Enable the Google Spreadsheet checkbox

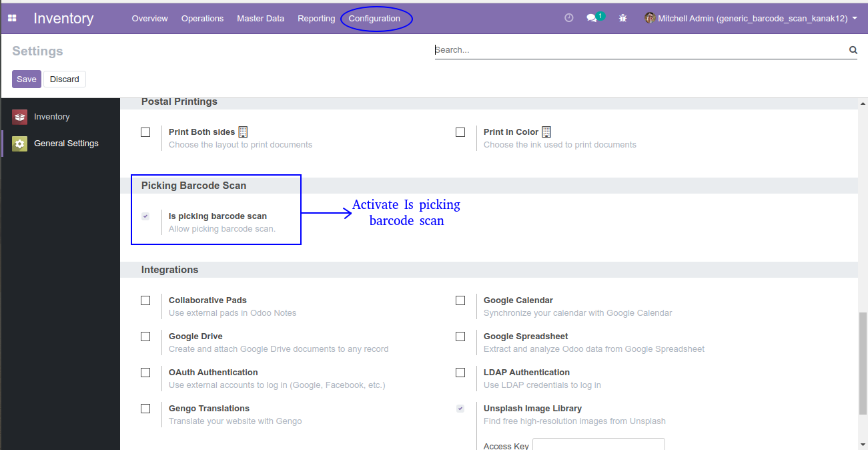tap(460, 336)
